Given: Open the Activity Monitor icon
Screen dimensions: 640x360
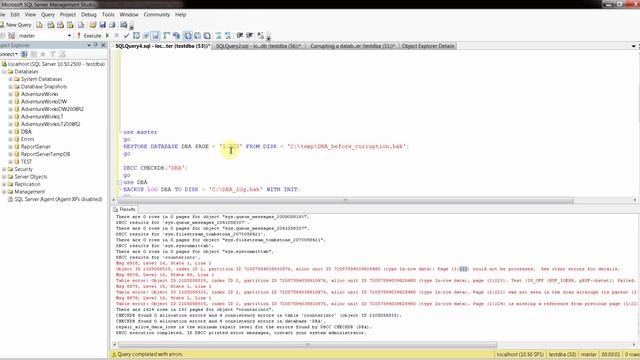Looking at the screenshot, I should coord(124,25).
